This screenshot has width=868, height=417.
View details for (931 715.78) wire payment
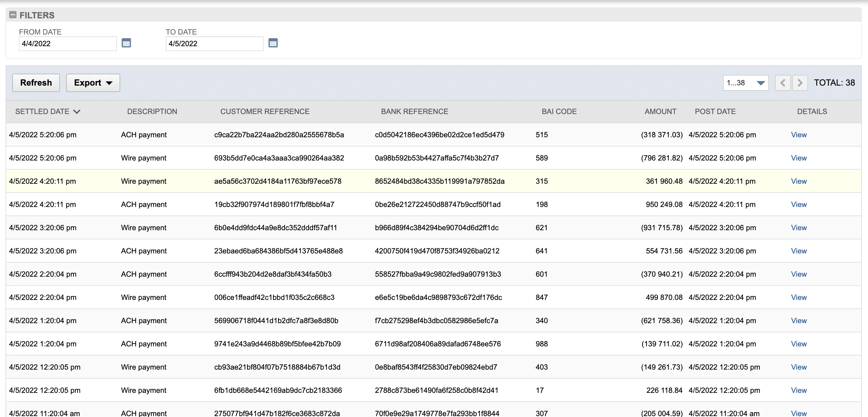[799, 228]
